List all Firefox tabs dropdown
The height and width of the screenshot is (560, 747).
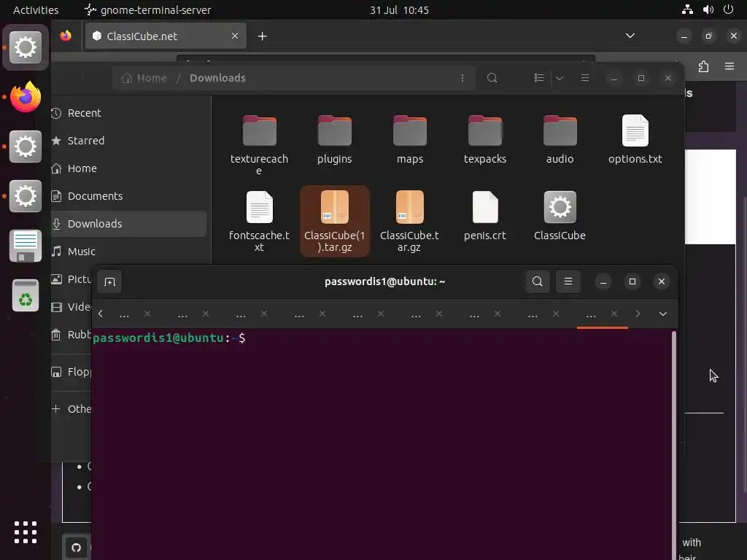630,36
